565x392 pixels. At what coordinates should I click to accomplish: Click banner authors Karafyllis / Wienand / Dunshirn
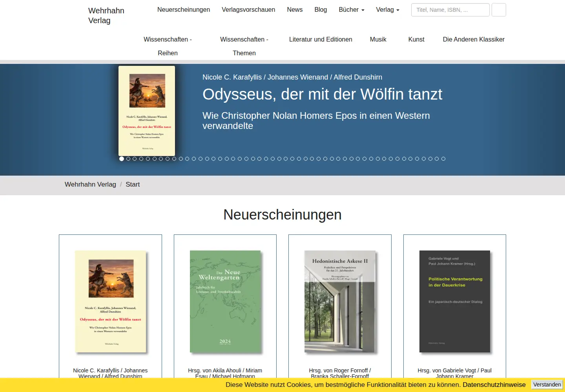[292, 77]
